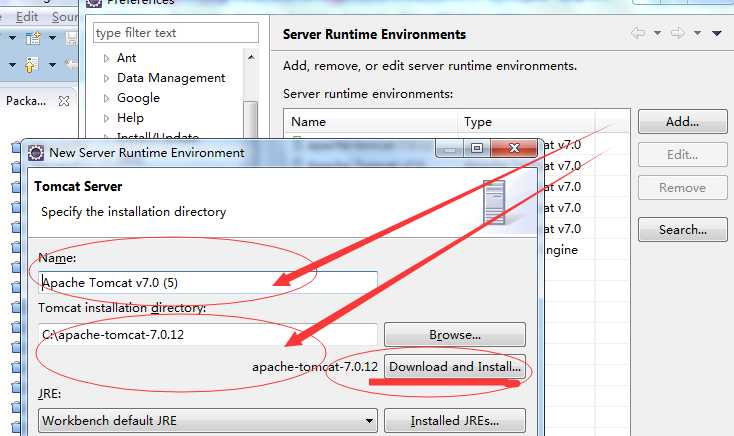Open the JRE dropdown showing Workbench default JRE
734x436 pixels.
(208, 421)
